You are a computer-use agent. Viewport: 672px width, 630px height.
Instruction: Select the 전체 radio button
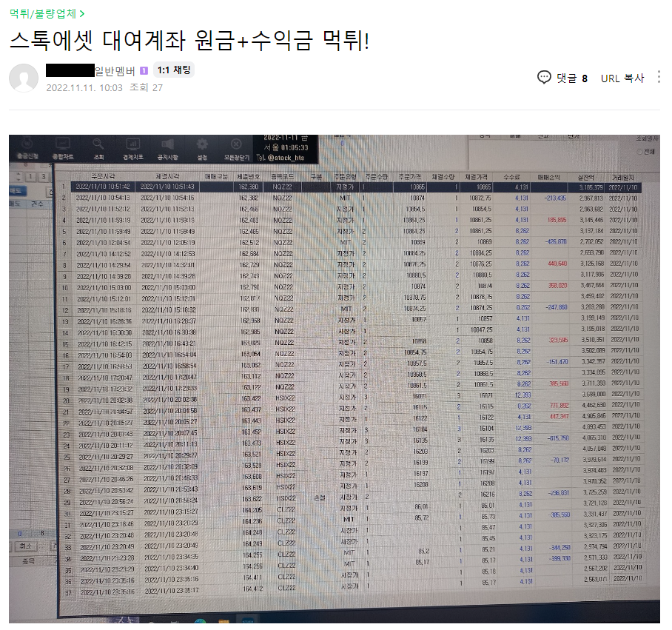pos(640,151)
